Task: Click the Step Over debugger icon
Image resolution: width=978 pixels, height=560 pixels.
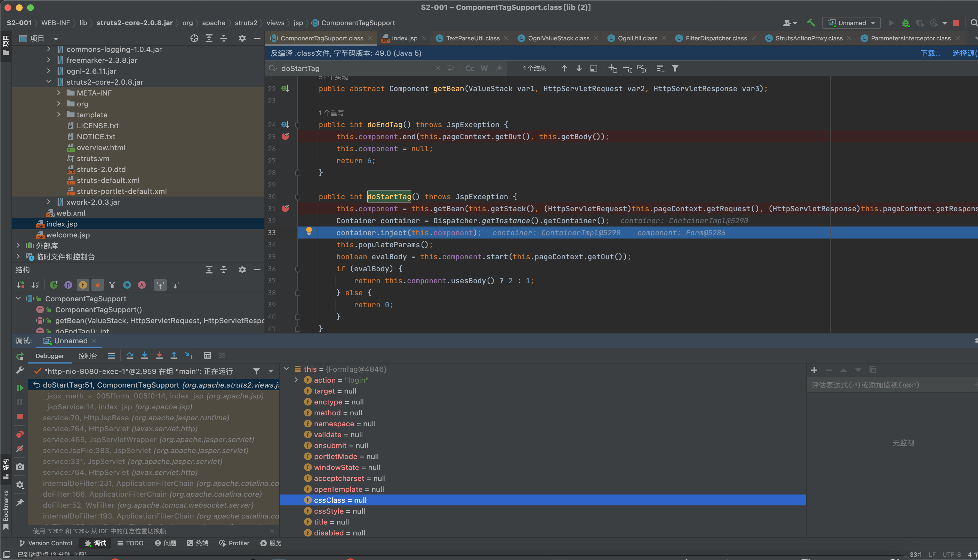Action: 130,355
